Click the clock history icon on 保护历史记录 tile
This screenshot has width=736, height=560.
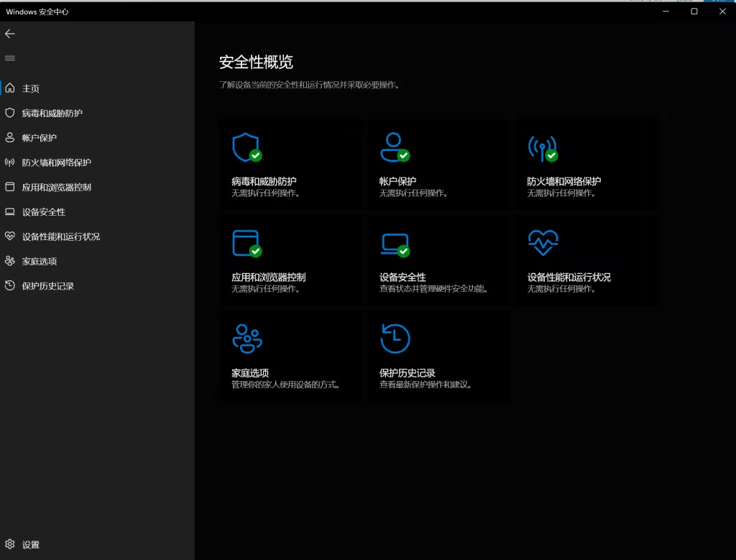(395, 339)
